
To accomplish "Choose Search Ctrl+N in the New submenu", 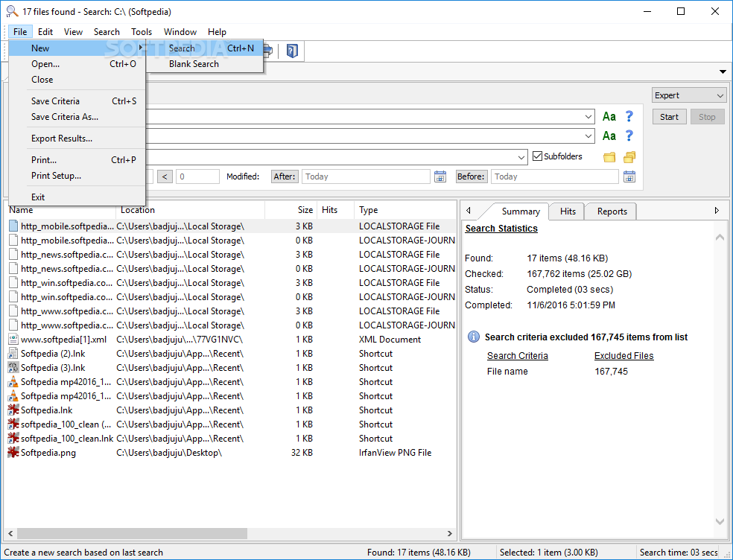I will pyautogui.click(x=205, y=48).
